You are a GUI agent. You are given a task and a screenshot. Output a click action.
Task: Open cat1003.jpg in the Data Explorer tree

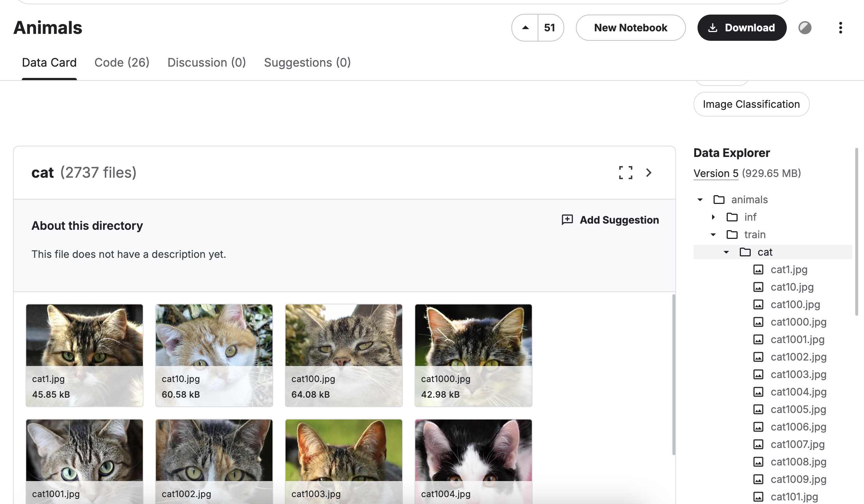798,374
